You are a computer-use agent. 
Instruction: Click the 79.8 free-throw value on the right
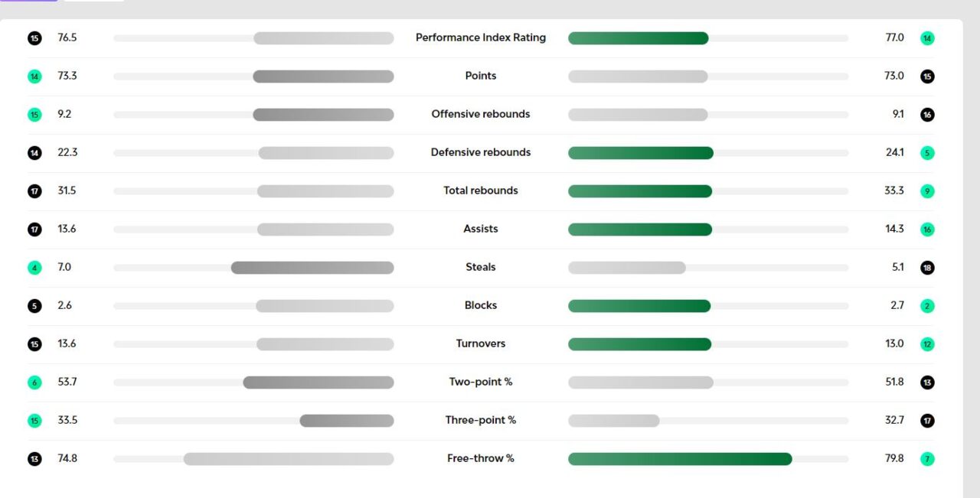[x=894, y=459]
